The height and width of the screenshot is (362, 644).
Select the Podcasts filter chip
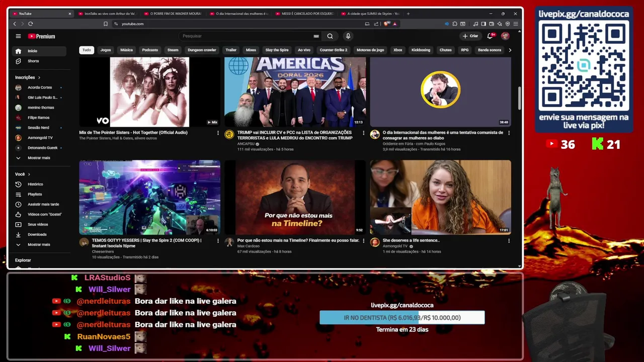150,50
